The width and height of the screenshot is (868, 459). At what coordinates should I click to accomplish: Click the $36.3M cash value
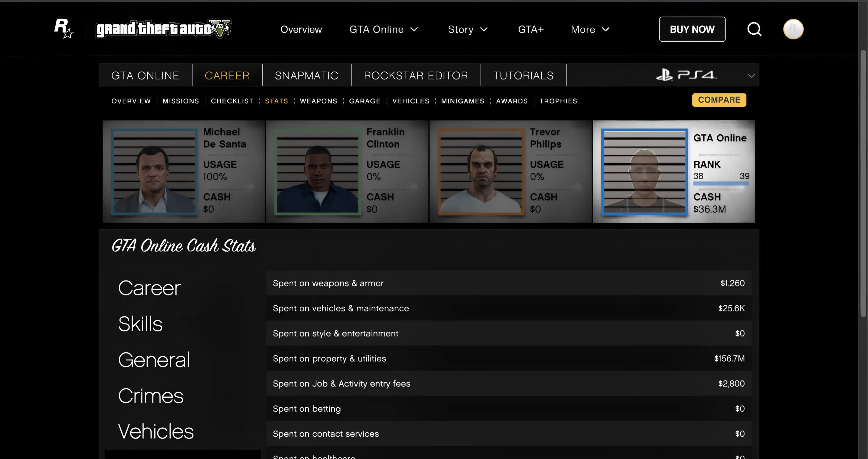click(710, 209)
